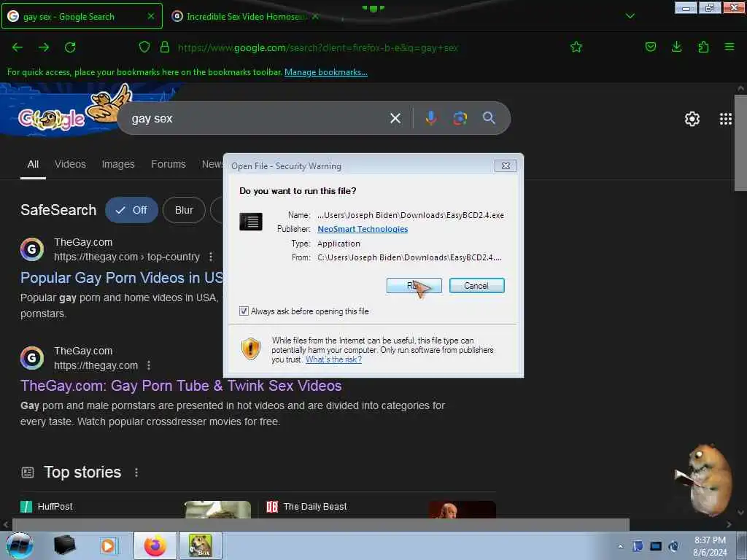Go forward with the forward arrow

(x=44, y=47)
